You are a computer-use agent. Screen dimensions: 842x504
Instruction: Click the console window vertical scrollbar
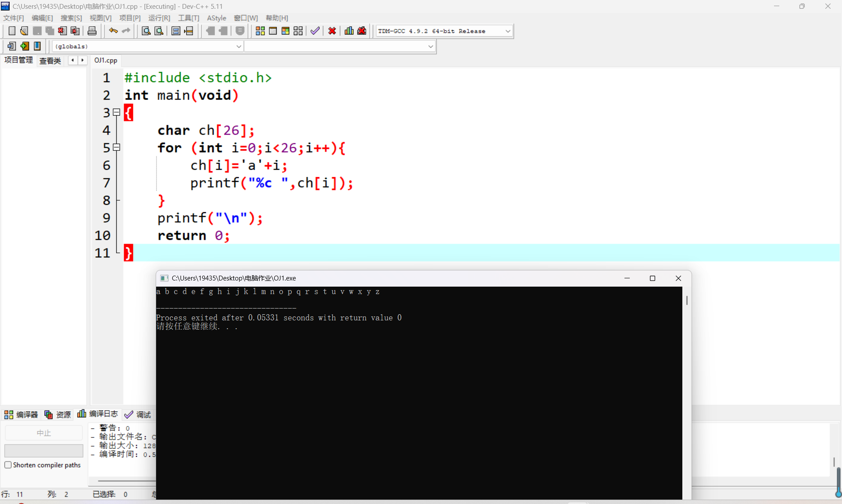coord(687,301)
